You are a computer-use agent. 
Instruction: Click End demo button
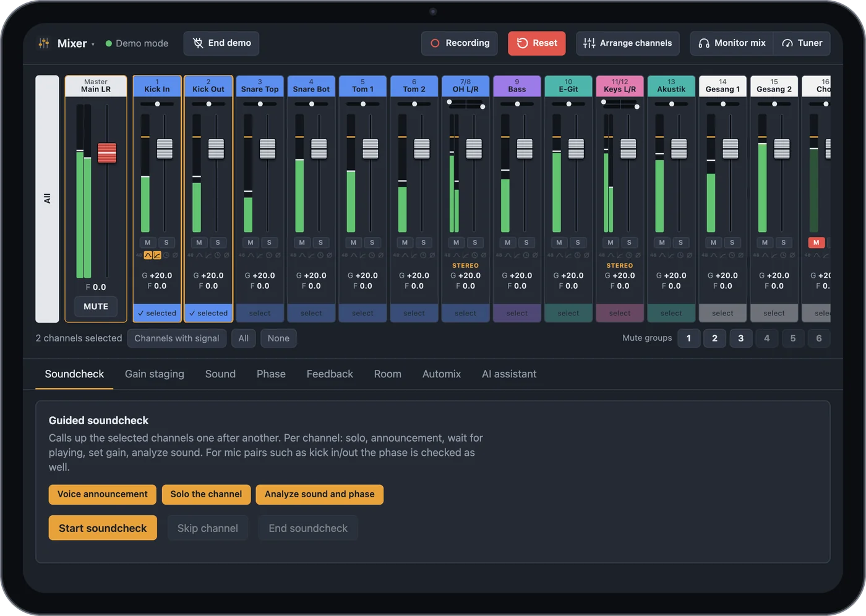(221, 43)
